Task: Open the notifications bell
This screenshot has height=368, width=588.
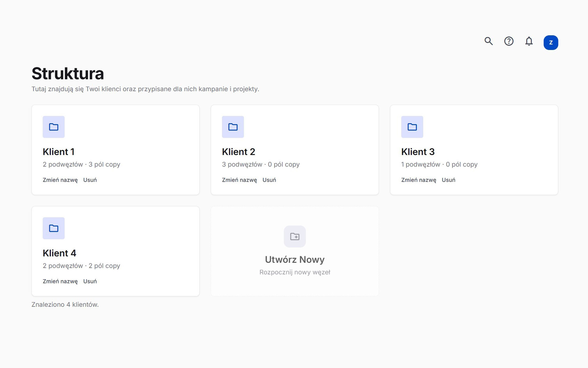Action: click(529, 41)
